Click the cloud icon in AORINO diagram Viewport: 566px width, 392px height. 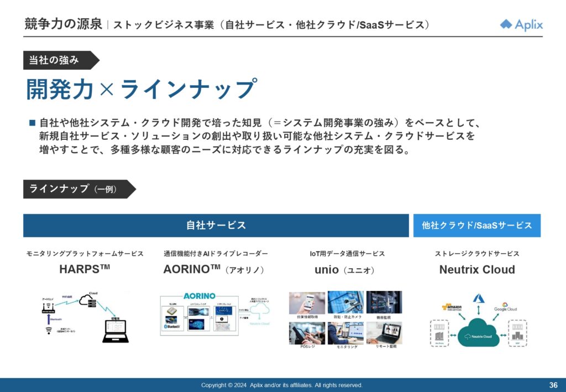pyautogui.click(x=260, y=309)
